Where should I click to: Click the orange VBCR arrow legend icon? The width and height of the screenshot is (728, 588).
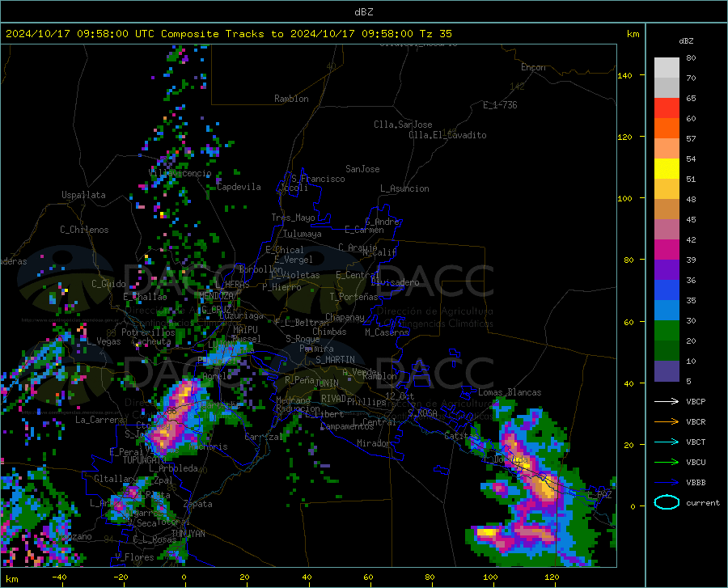click(667, 422)
